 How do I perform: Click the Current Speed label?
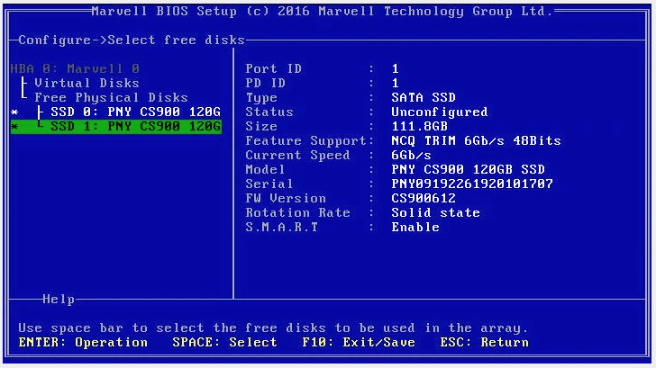tap(297, 155)
